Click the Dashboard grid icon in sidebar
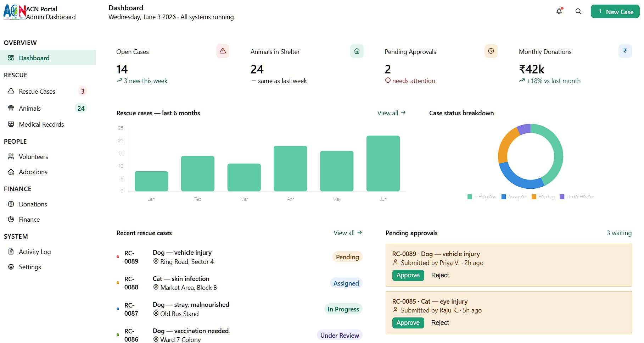This screenshot has width=644, height=343. [x=11, y=58]
